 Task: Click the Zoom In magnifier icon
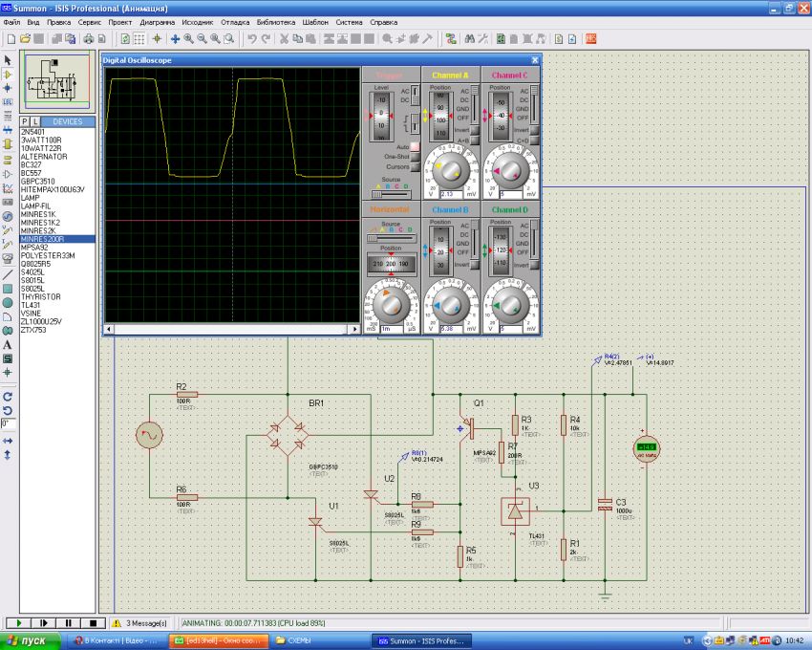pyautogui.click(x=188, y=39)
